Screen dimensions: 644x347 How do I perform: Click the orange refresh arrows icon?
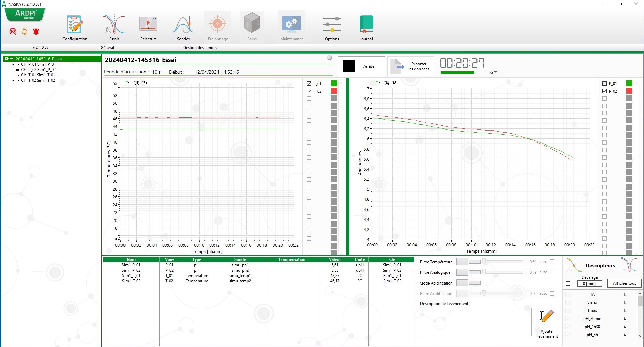24,32
